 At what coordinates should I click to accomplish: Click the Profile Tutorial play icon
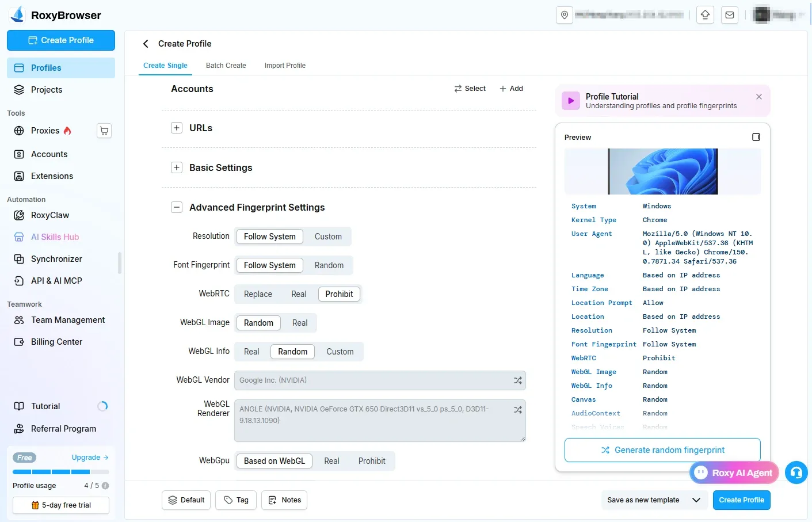click(x=571, y=101)
